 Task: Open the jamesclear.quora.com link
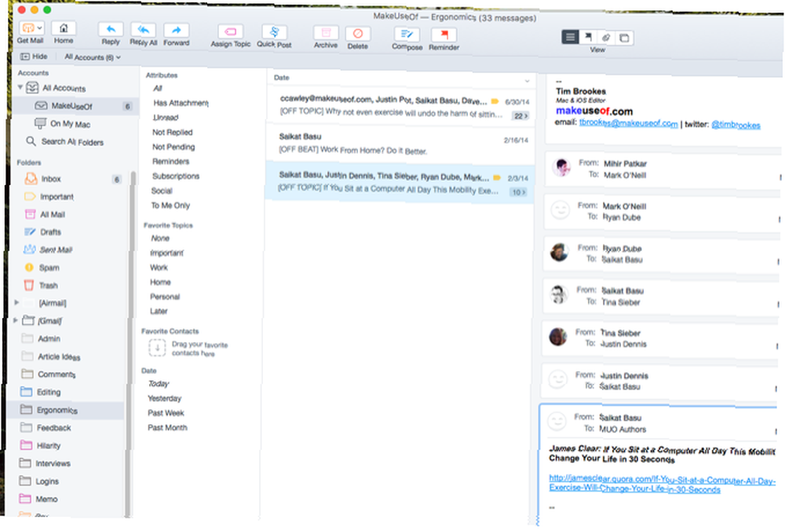(x=662, y=484)
